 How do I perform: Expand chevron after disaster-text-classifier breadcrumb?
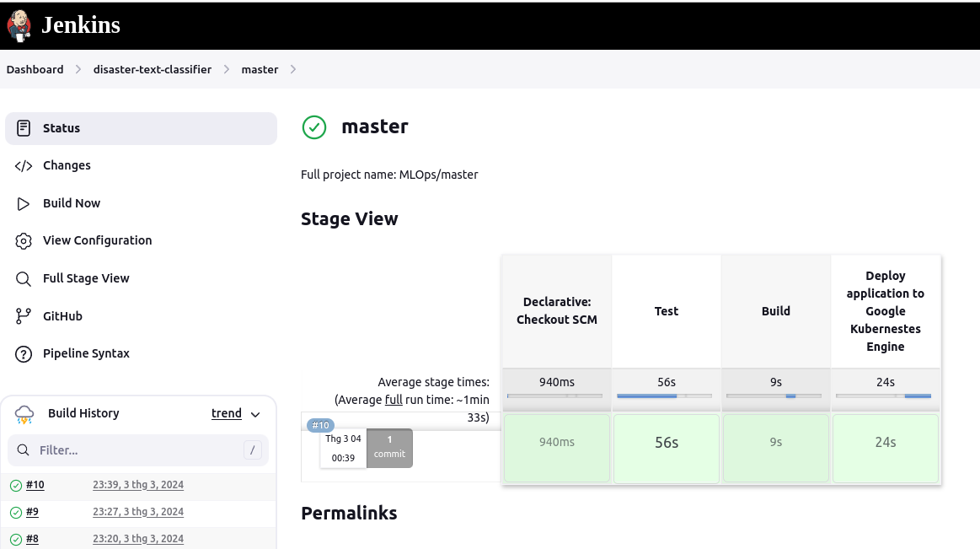point(226,69)
